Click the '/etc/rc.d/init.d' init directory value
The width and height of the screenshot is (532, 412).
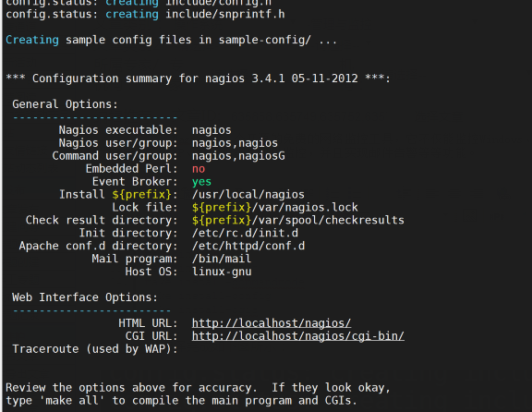click(x=245, y=233)
